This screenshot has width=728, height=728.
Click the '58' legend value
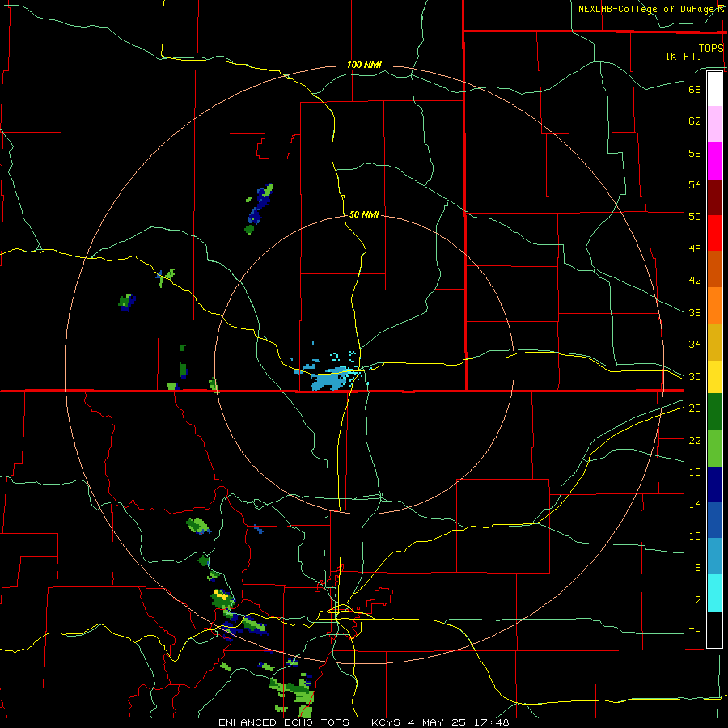pyautogui.click(x=695, y=153)
